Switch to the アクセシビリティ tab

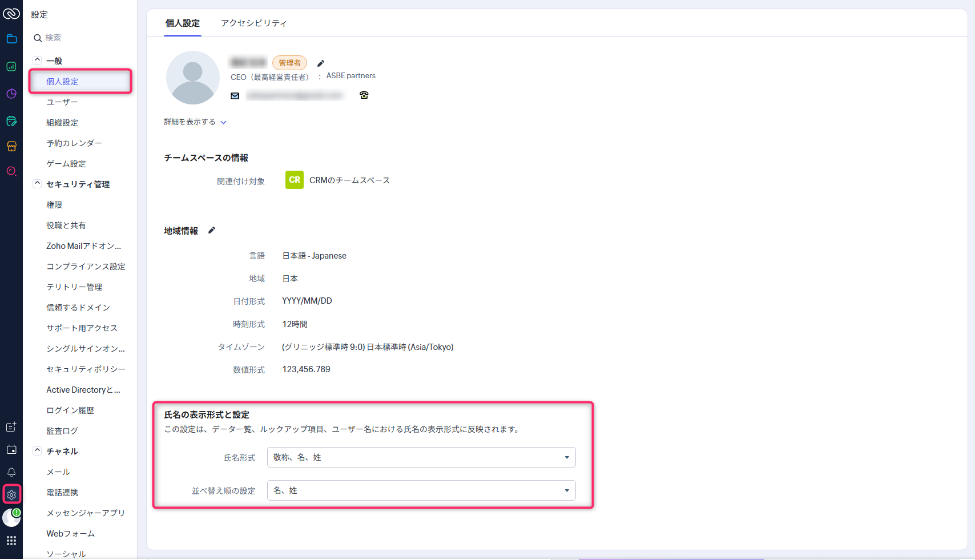253,23
